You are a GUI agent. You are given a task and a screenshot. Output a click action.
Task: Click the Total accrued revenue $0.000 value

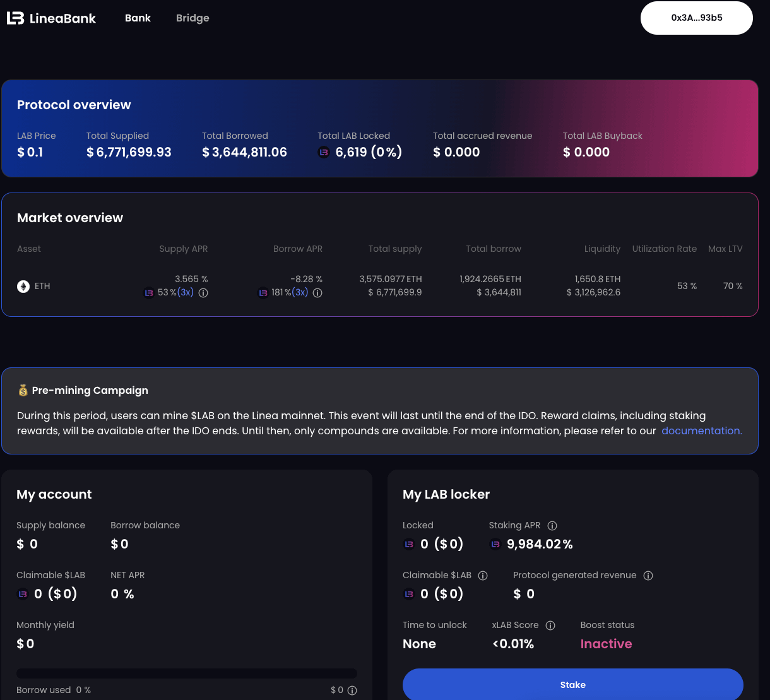pos(456,152)
